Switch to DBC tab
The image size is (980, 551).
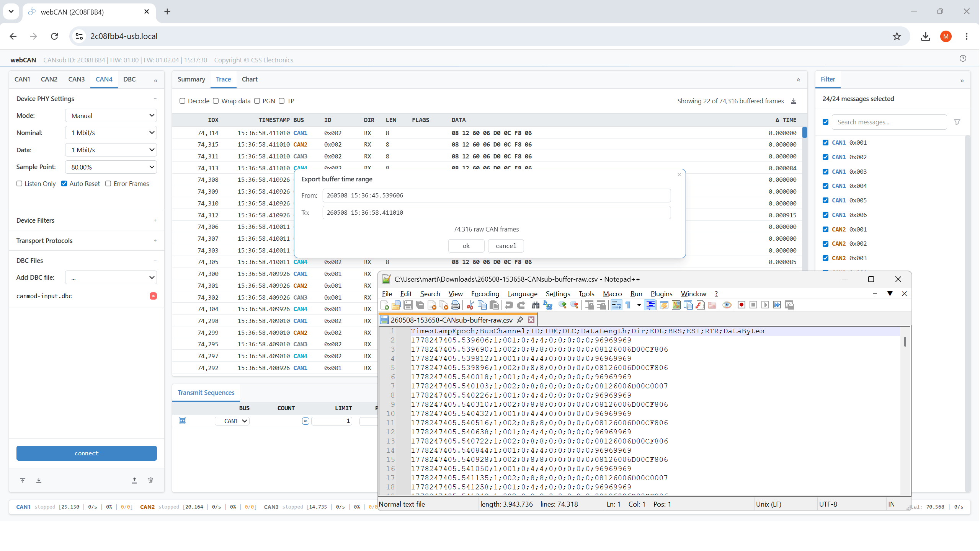[x=129, y=79]
